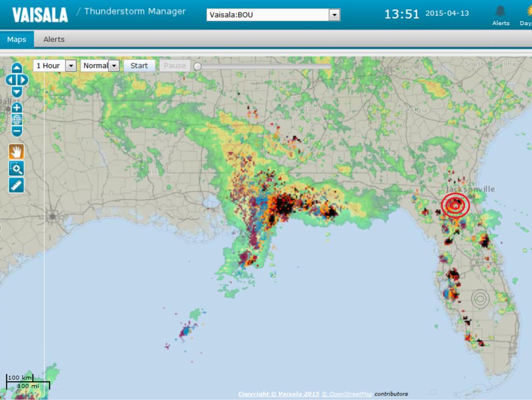Image resolution: width=532 pixels, height=400 pixels.
Task: Switch to the Alerts tab
Action: click(x=54, y=39)
